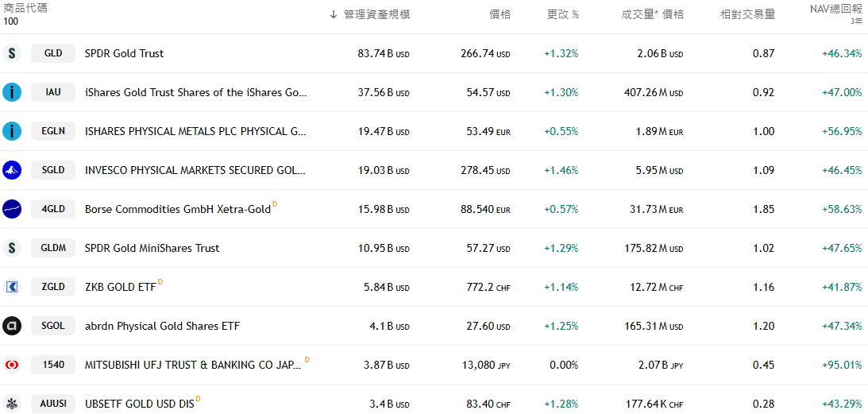Select the 266.74 USD price cell
This screenshot has width=868, height=414.
point(485,54)
